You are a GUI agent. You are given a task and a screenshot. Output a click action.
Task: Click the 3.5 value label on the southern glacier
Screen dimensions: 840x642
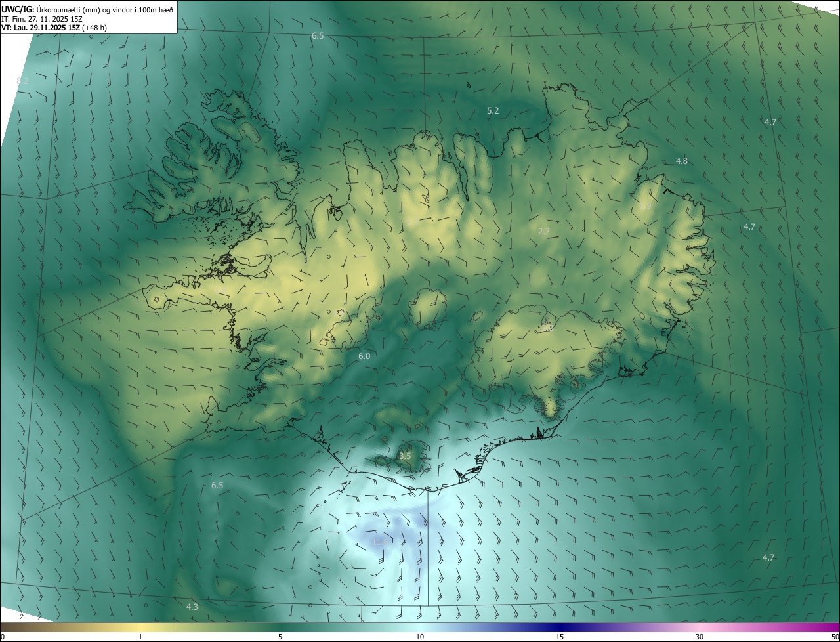[x=405, y=456]
